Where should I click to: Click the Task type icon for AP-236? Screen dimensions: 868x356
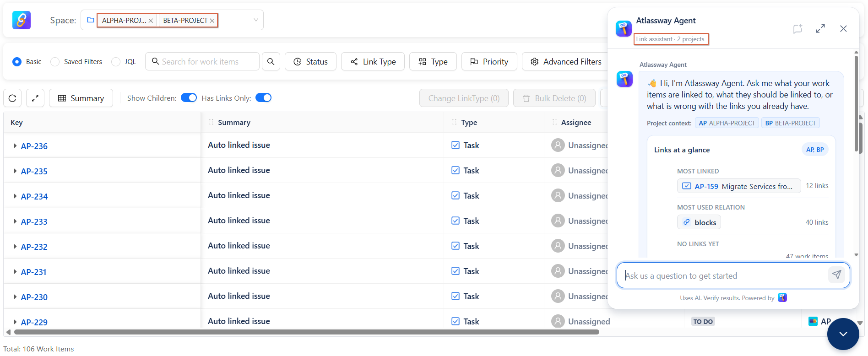456,145
